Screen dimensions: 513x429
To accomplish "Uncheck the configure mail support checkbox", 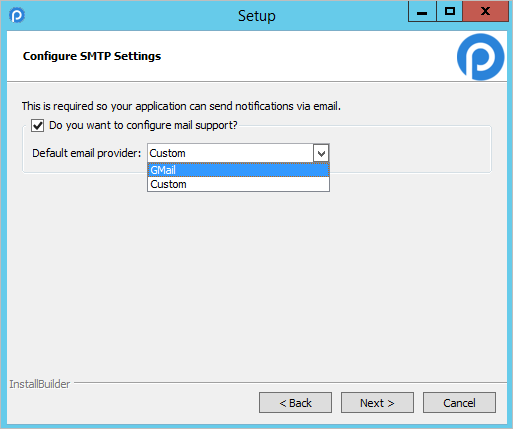I will [x=37, y=126].
